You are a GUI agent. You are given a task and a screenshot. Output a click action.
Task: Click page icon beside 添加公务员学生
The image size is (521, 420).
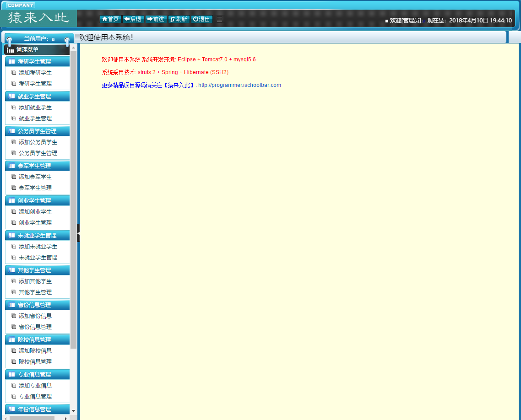pos(14,142)
